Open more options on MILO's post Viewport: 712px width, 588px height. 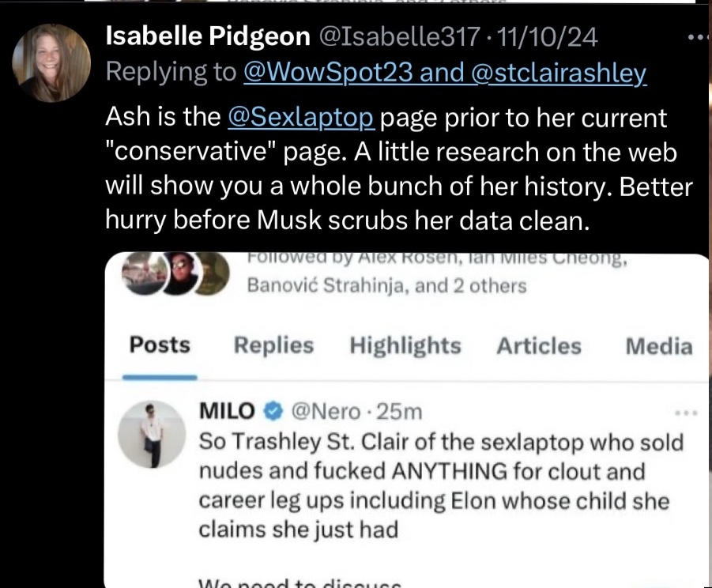coord(685,413)
